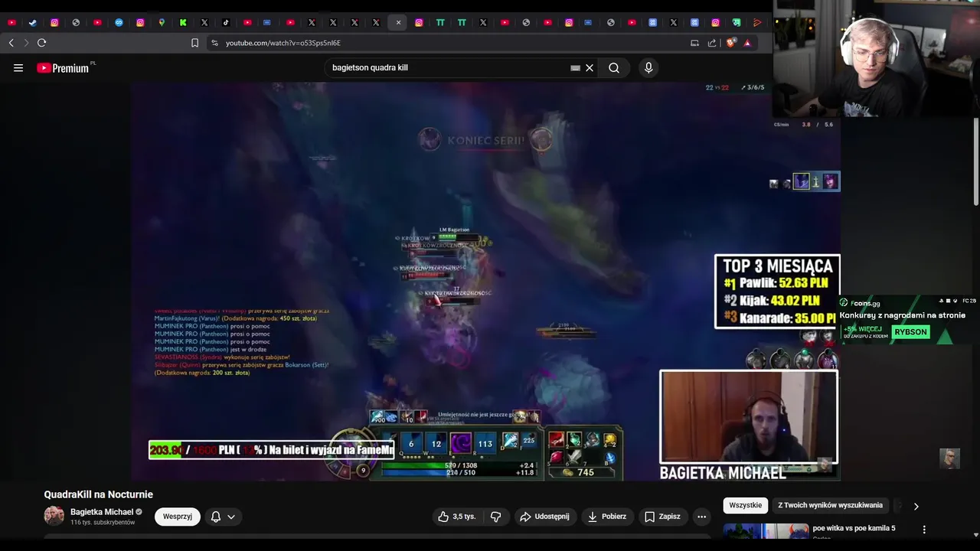Close the currently active browser tab
Screen dimensions: 980x551
pos(398,23)
